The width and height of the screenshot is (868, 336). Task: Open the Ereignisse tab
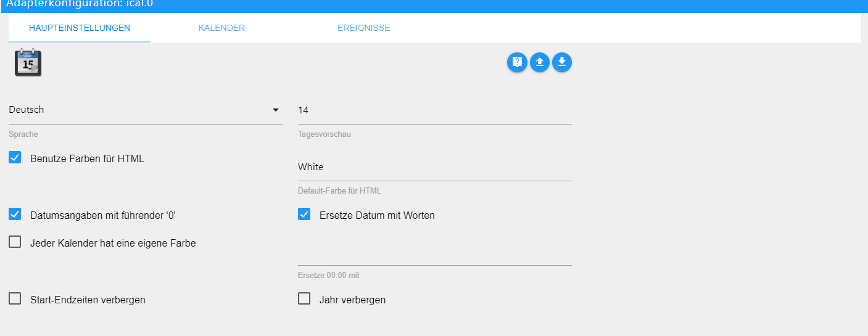tap(363, 28)
